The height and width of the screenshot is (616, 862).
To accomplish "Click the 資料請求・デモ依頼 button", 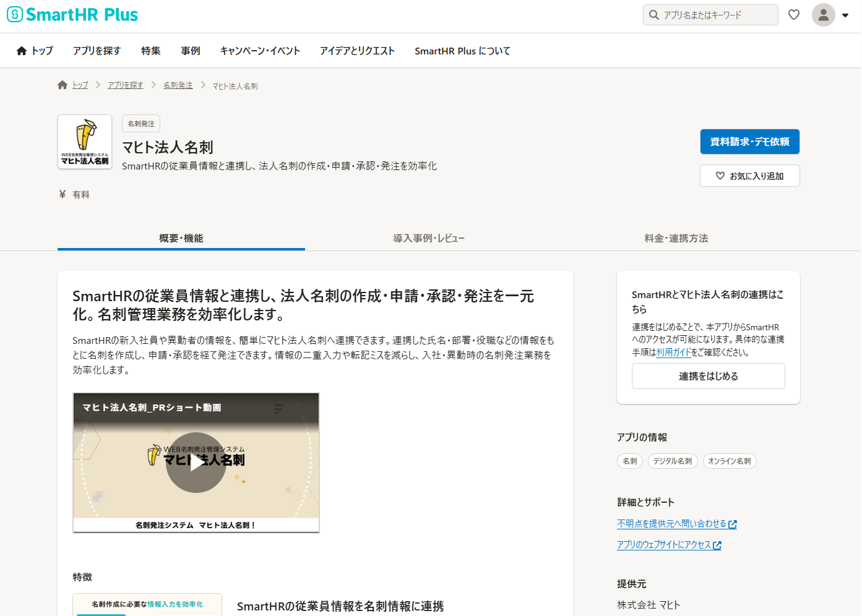I will pos(750,142).
